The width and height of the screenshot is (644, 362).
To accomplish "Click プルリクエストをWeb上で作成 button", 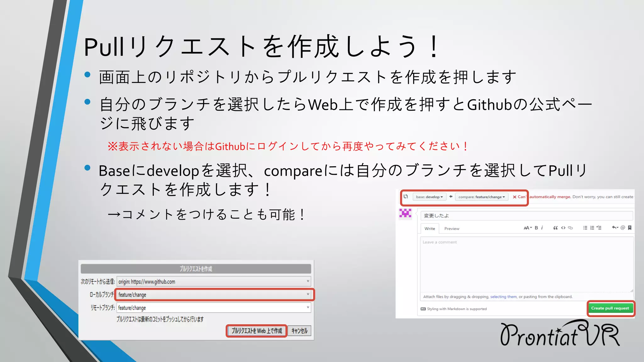I will (x=257, y=331).
